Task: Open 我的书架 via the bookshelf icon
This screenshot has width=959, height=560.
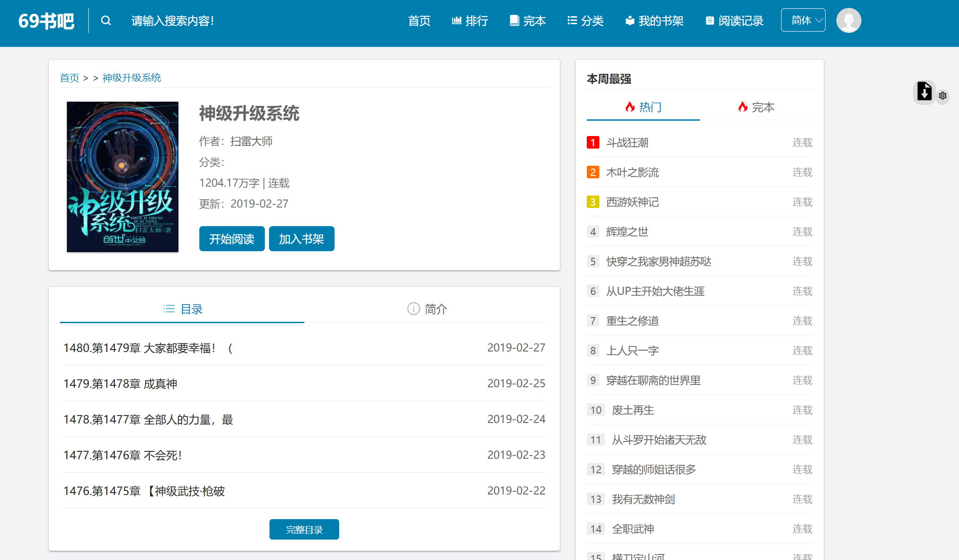Action: (630, 20)
